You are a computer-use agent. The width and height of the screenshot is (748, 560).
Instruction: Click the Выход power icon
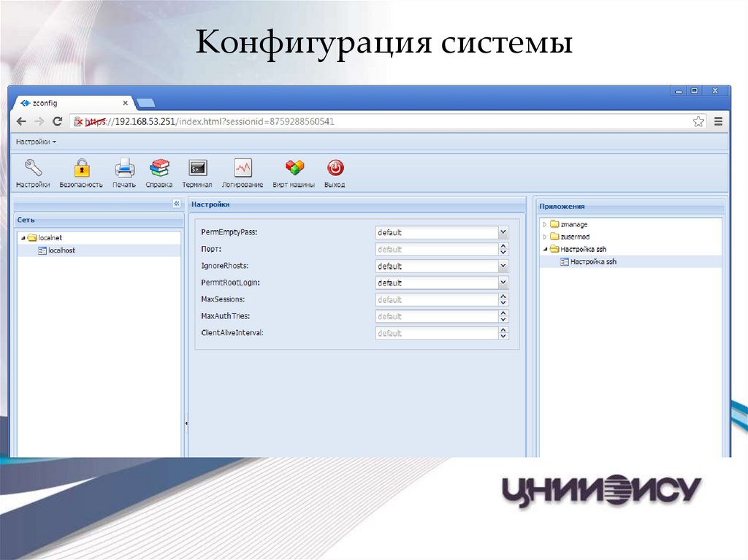click(x=335, y=169)
